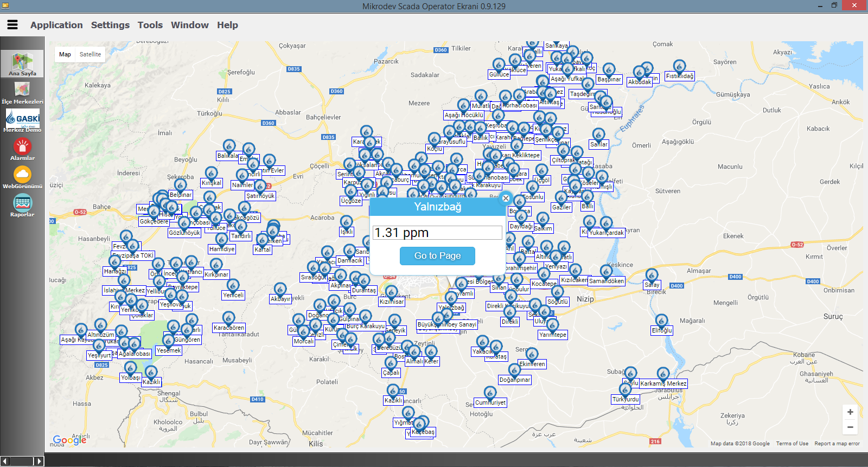This screenshot has width=868, height=467.
Task: Click the Google logo link
Action: pos(69,440)
